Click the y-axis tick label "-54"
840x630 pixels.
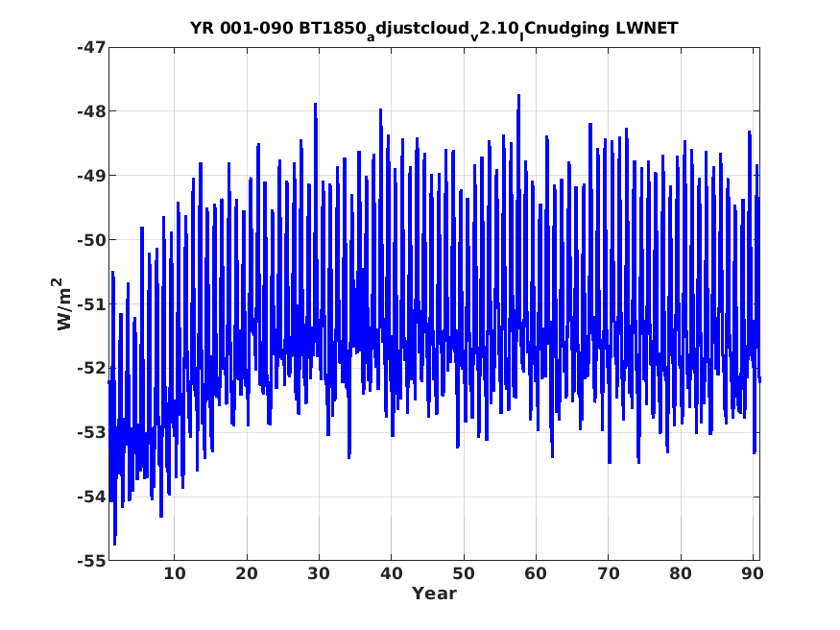pos(91,497)
